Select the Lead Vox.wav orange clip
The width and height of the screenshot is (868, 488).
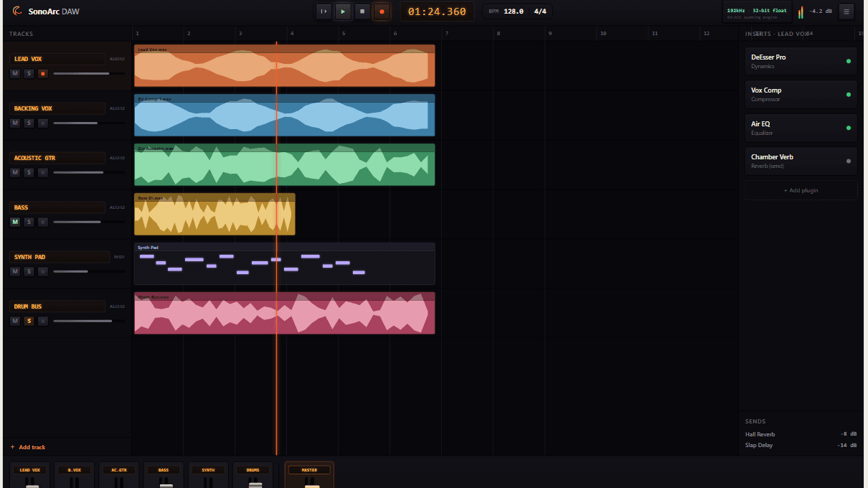(284, 65)
